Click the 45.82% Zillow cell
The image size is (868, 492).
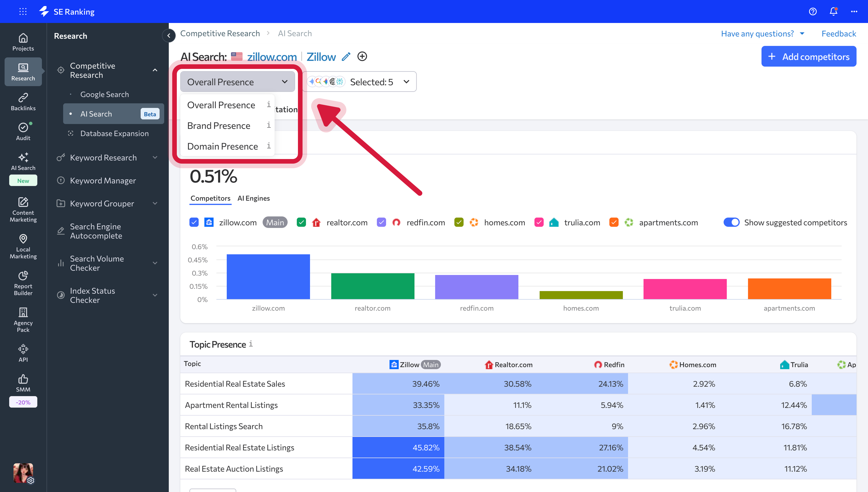point(398,448)
